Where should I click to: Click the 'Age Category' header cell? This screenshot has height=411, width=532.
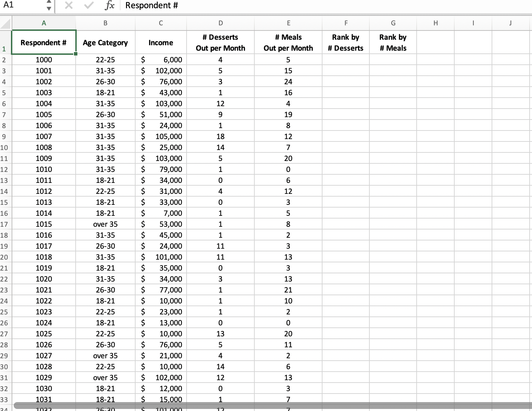point(105,42)
